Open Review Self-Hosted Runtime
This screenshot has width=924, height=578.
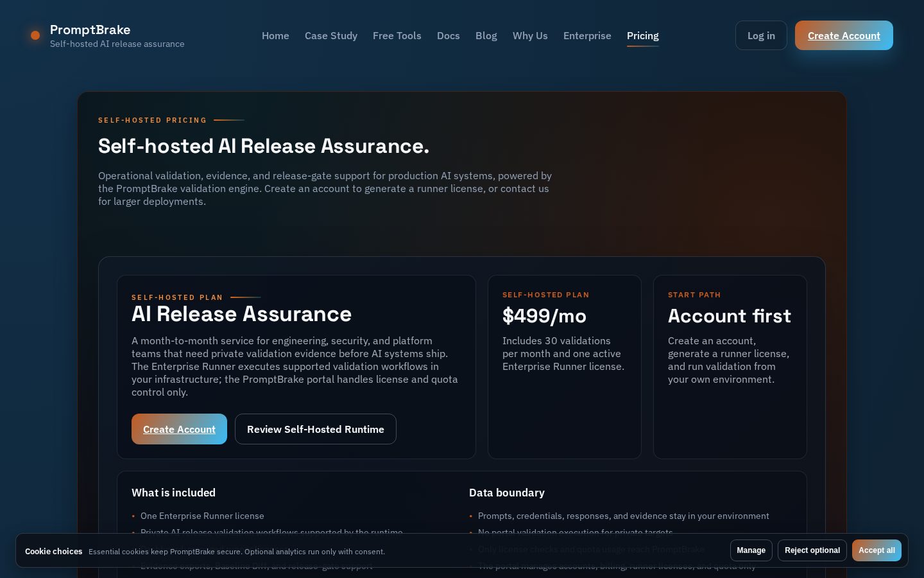point(316,429)
